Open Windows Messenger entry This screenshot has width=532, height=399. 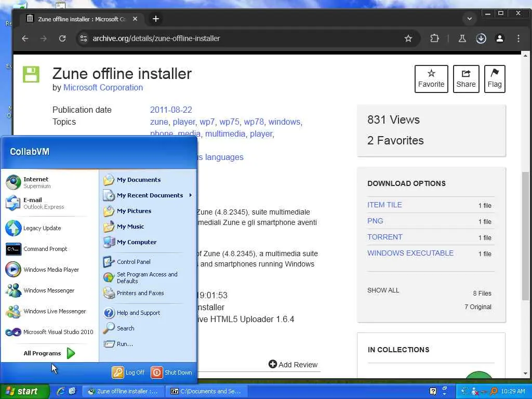[x=49, y=290]
